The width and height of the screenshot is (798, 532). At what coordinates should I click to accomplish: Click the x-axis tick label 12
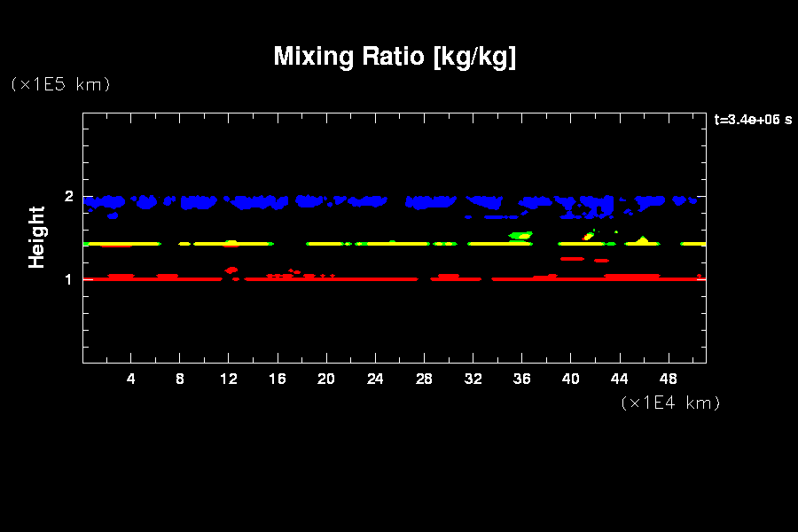[x=229, y=379]
